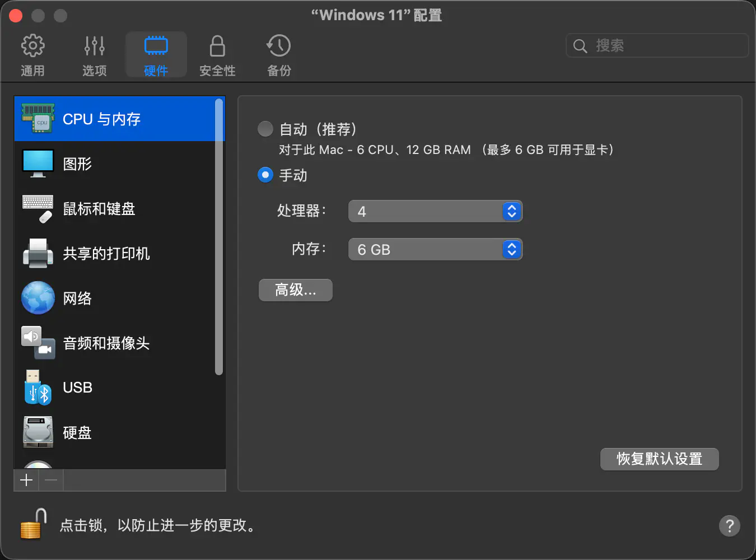Viewport: 756px width, 560px height.
Task: Select the USB Bluetooth device icon
Action: coord(38,388)
